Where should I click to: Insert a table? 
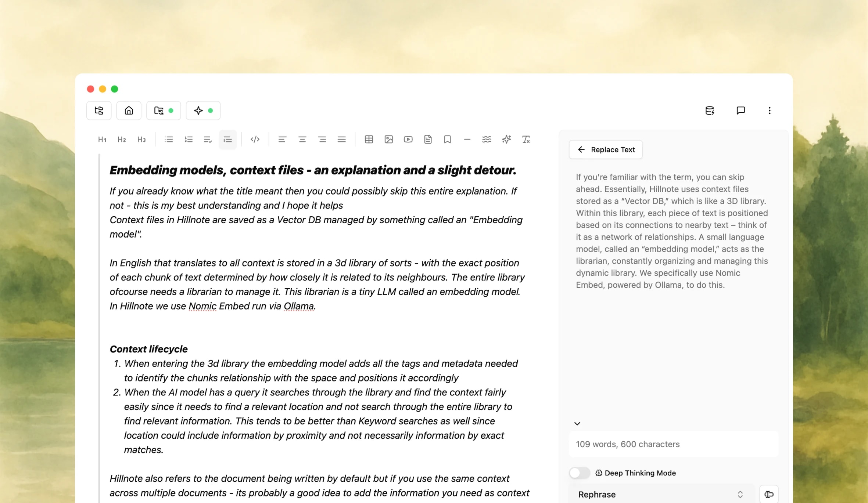pyautogui.click(x=369, y=140)
